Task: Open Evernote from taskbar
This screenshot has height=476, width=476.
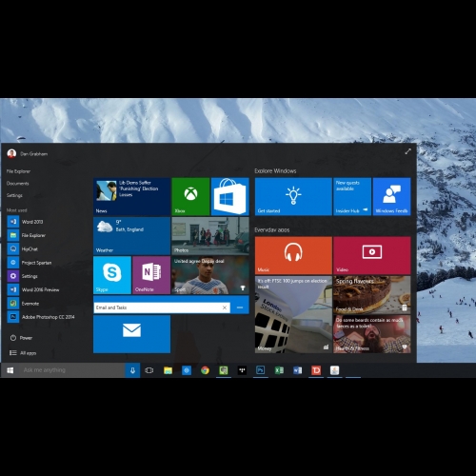Action: (224, 370)
